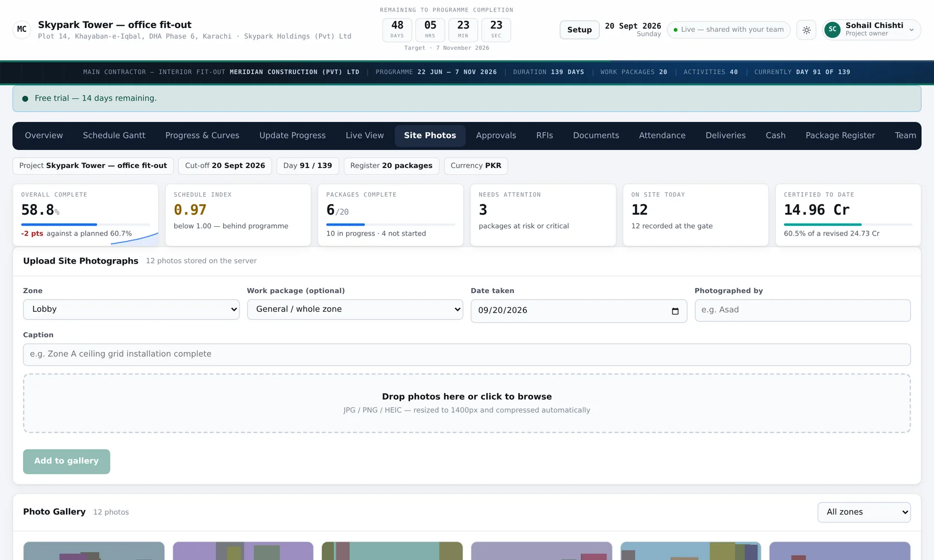Click the Register 20 packages chip

391,166
